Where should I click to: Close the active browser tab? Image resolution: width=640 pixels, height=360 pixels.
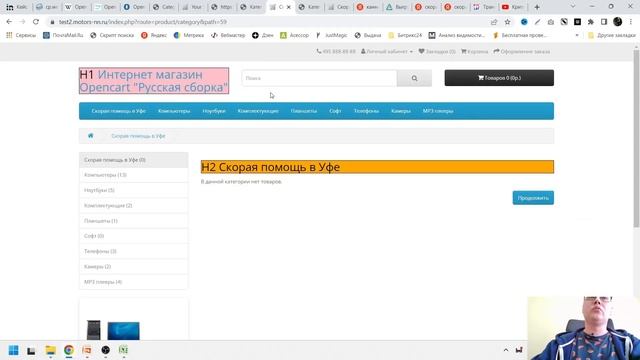point(289,7)
